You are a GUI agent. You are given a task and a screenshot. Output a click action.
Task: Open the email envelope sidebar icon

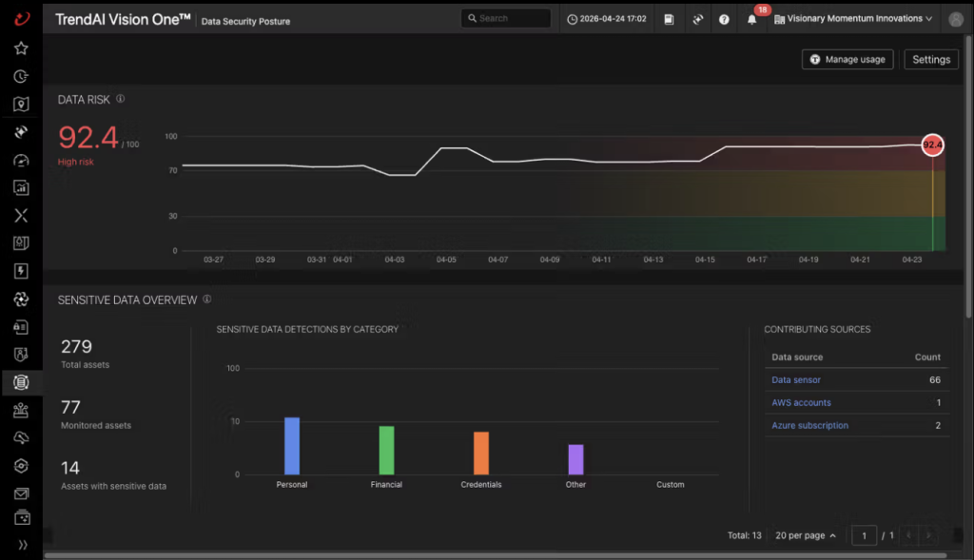click(21, 493)
